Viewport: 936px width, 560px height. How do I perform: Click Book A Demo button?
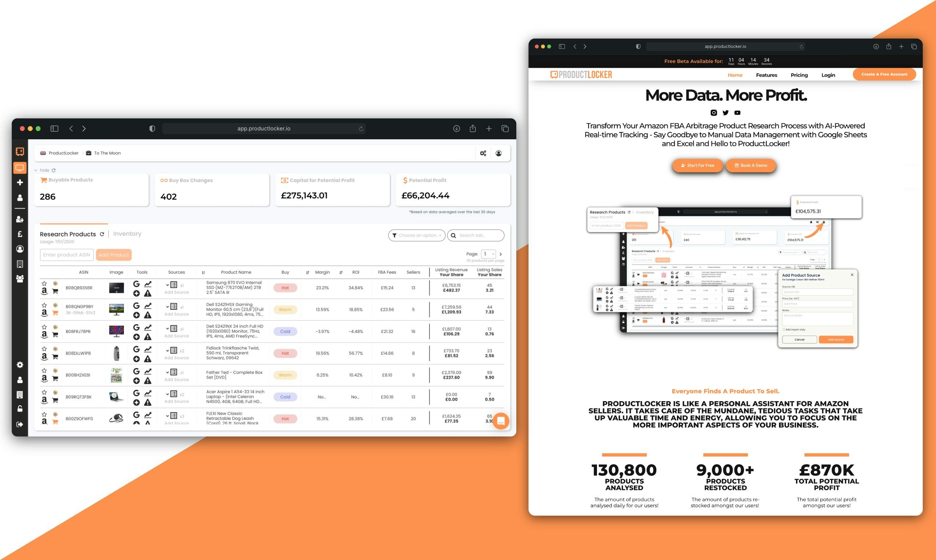tap(751, 165)
